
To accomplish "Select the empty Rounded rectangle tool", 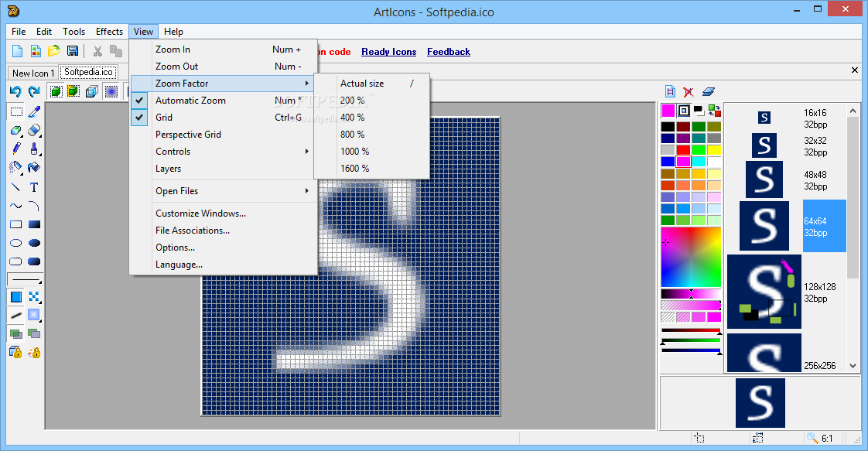I will (16, 261).
